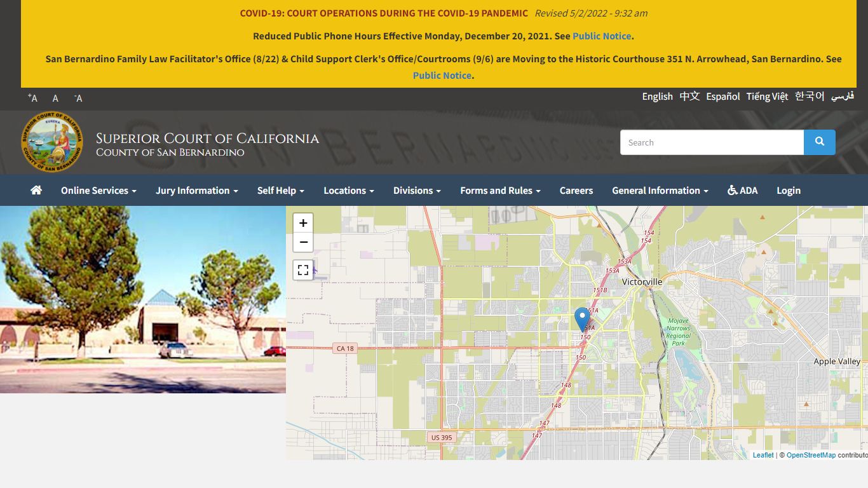
Task: Click the Login menu item
Action: pyautogui.click(x=789, y=191)
